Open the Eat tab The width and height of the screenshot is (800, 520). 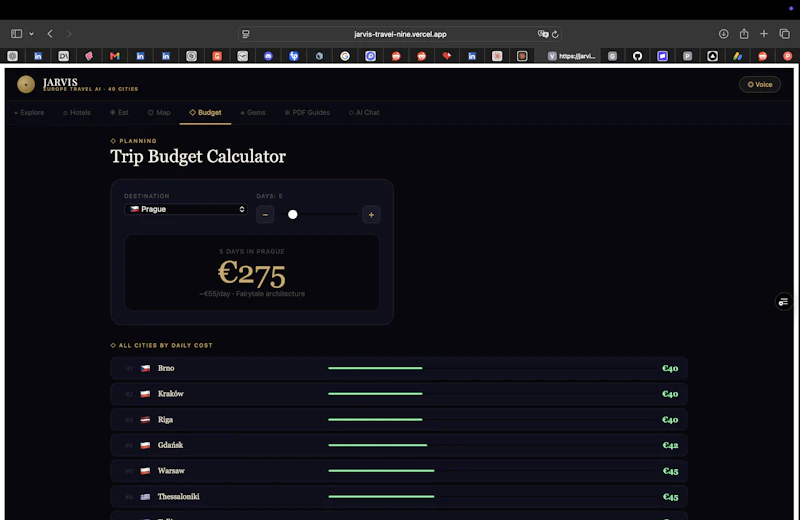[x=119, y=112]
